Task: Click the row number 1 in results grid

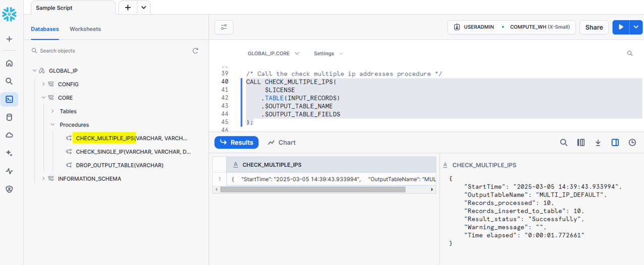Action: click(220, 179)
